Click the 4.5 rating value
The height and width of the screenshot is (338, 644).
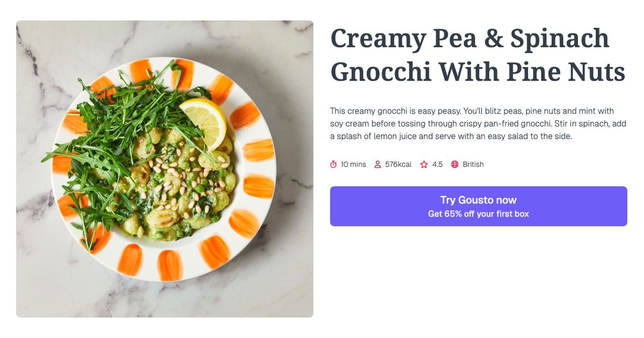click(436, 164)
